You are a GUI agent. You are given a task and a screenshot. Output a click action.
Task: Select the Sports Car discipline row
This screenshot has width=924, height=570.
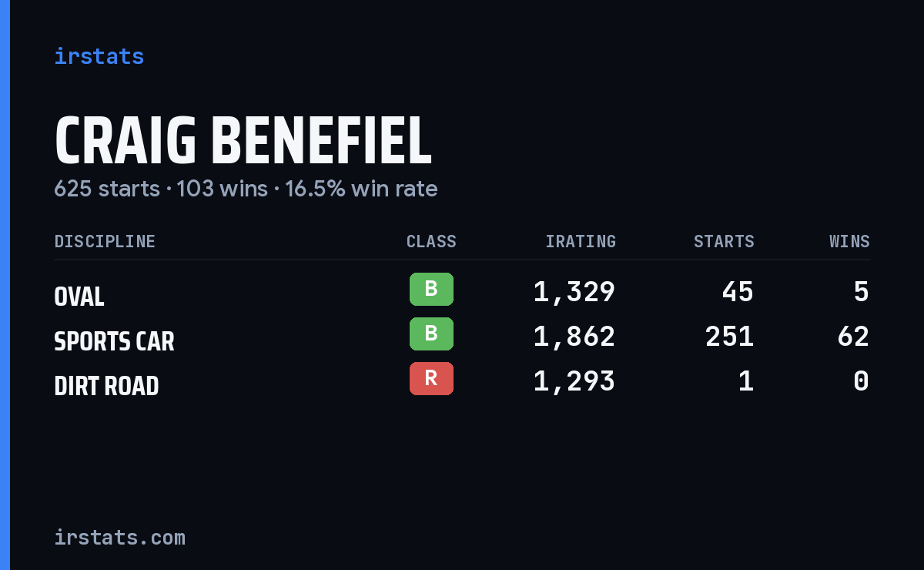click(462, 337)
